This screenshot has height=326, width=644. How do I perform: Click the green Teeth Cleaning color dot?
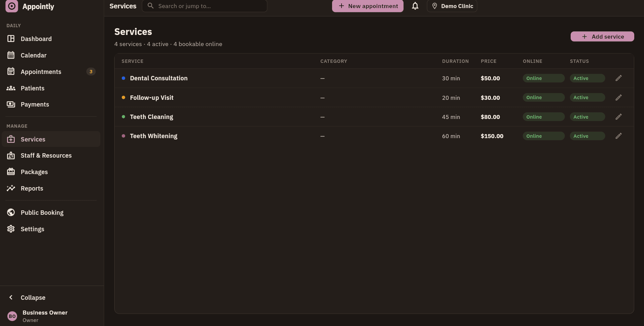tap(123, 117)
